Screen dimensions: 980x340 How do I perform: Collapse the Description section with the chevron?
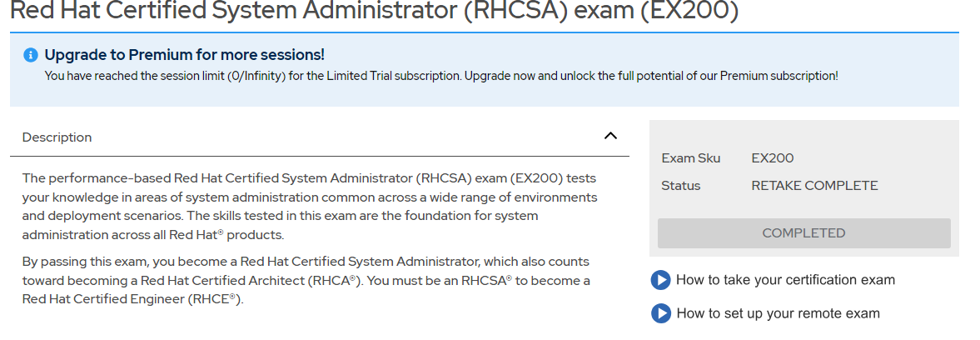coord(610,136)
